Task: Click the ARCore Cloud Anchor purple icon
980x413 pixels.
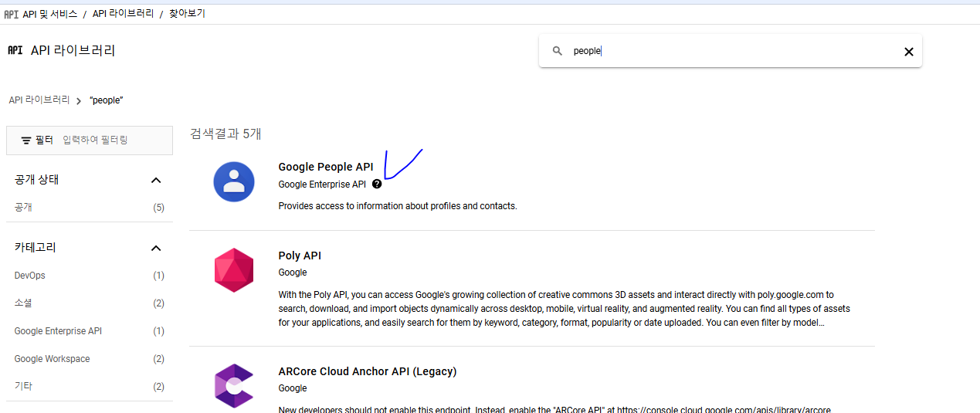Action: point(234,386)
